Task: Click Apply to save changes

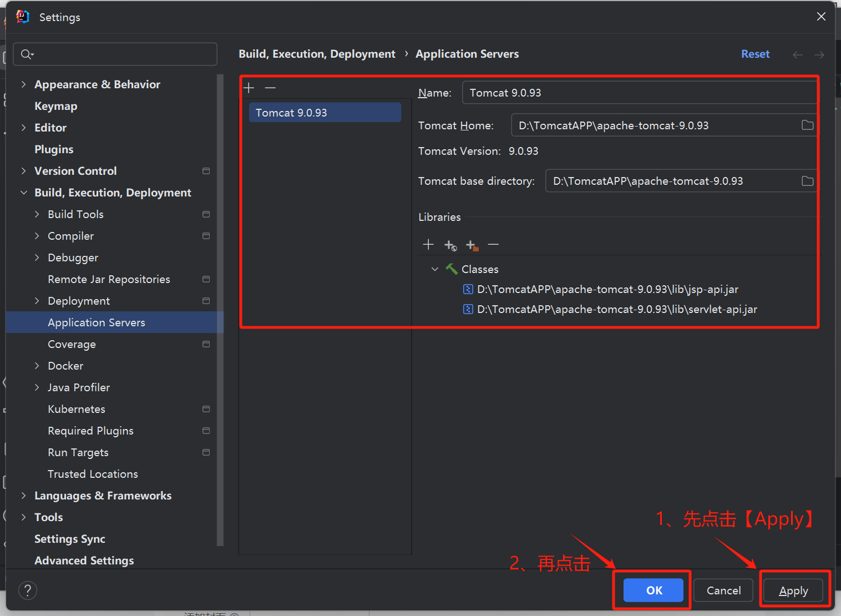Action: (x=793, y=590)
